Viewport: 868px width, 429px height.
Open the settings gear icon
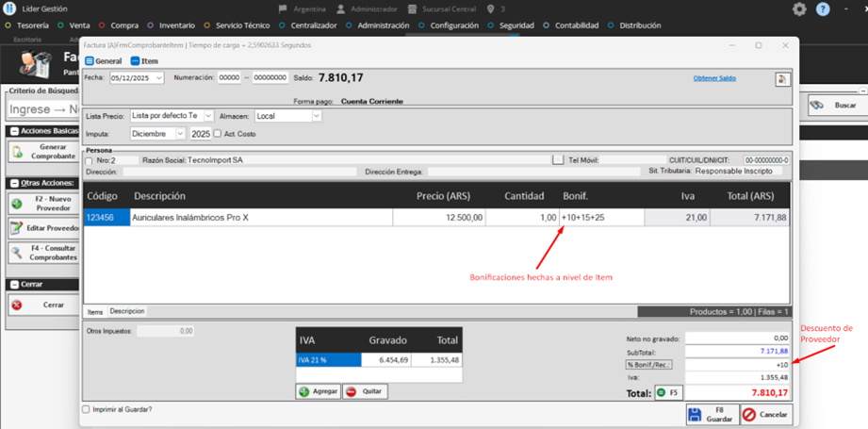[799, 8]
